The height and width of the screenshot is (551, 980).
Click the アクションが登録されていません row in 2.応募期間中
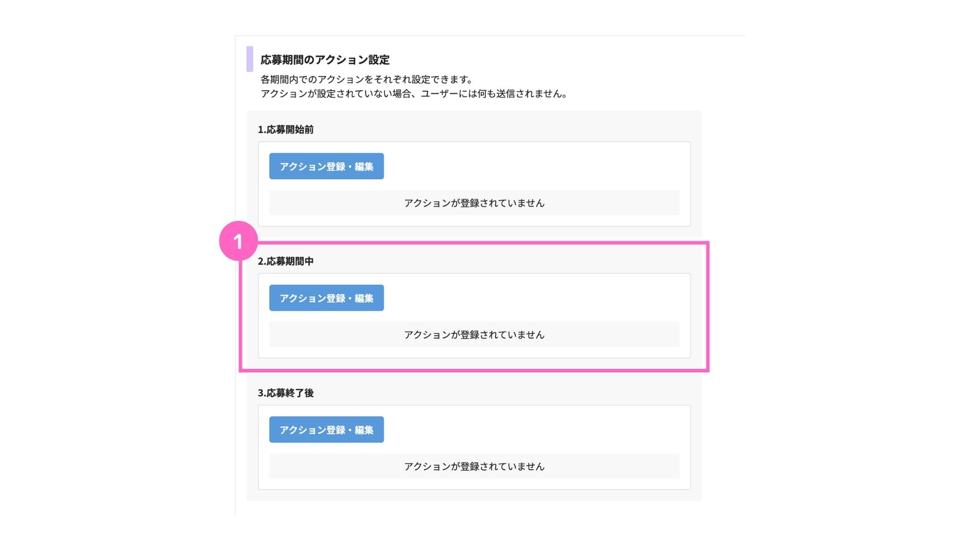[x=474, y=335]
